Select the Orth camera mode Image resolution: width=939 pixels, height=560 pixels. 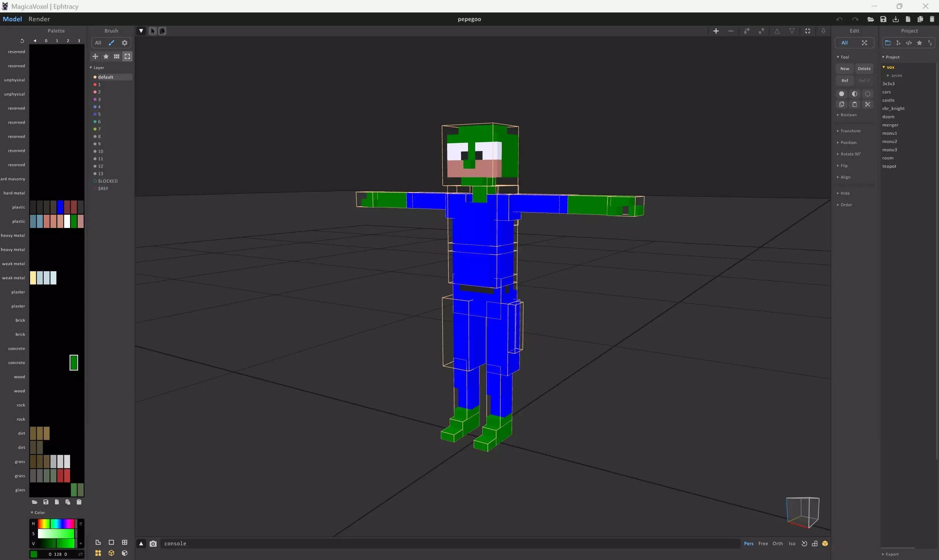[x=777, y=544]
